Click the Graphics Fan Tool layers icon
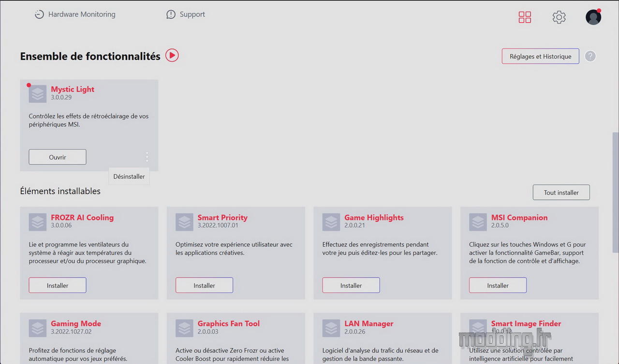 pyautogui.click(x=185, y=328)
